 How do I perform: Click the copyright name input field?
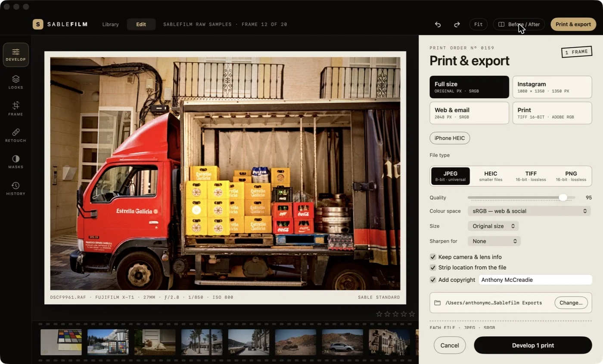point(535,280)
